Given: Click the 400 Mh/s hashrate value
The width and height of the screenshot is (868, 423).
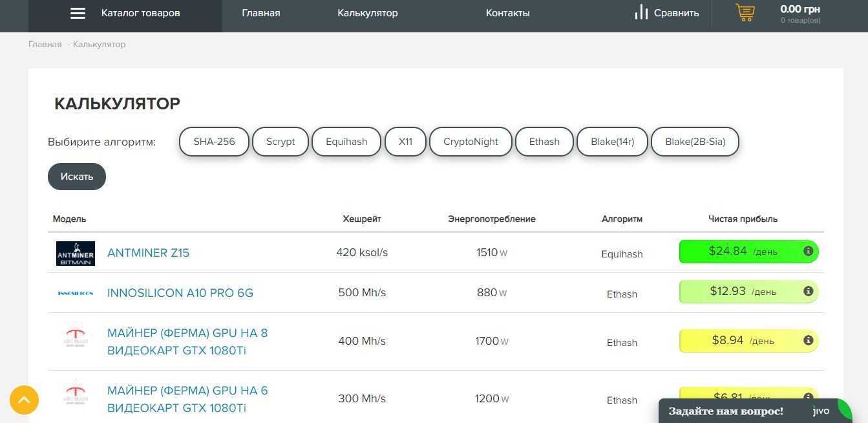Looking at the screenshot, I should 362,341.
